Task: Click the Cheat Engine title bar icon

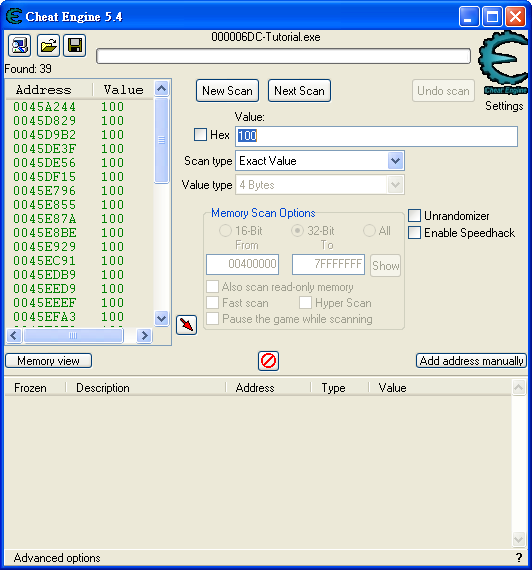Action: coord(14,16)
